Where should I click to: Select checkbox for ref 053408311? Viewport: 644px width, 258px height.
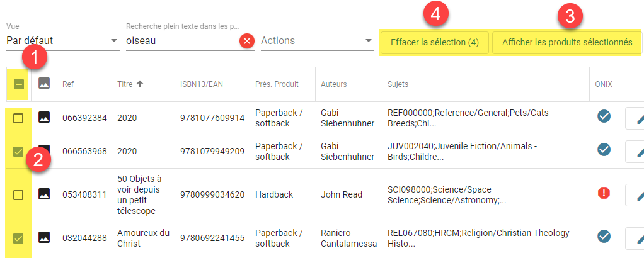point(18,195)
